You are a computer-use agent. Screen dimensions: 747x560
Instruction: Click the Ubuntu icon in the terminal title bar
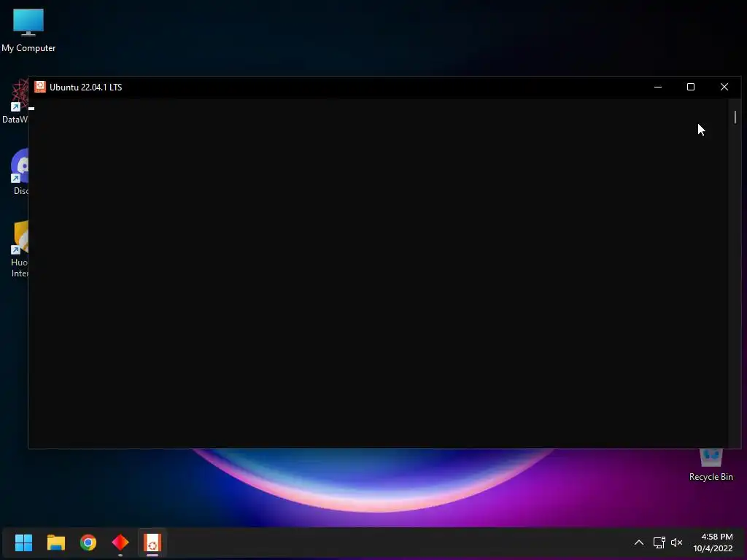[40, 87]
